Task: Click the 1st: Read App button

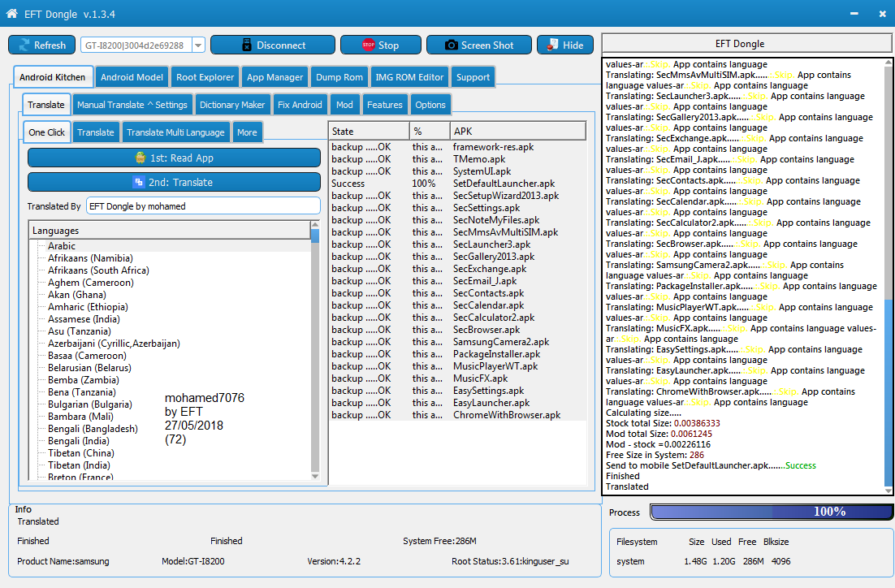Action: coord(174,158)
